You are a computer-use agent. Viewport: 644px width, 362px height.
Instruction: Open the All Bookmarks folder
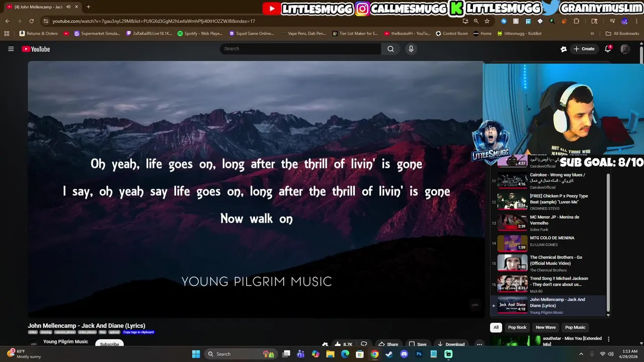coord(622,34)
